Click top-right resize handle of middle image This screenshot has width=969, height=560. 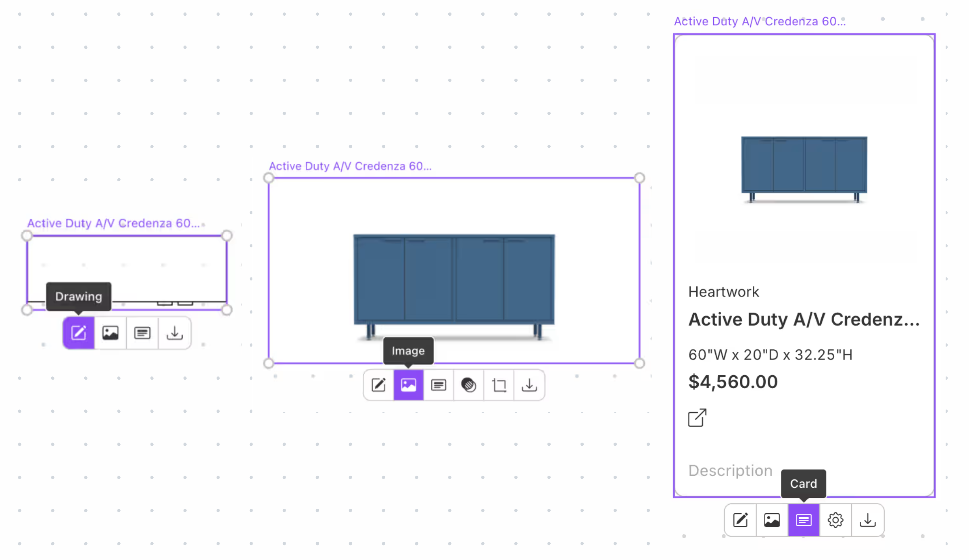(x=639, y=178)
